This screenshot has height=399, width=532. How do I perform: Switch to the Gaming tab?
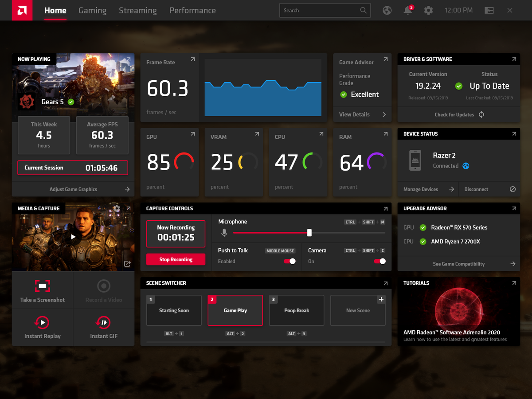[92, 11]
